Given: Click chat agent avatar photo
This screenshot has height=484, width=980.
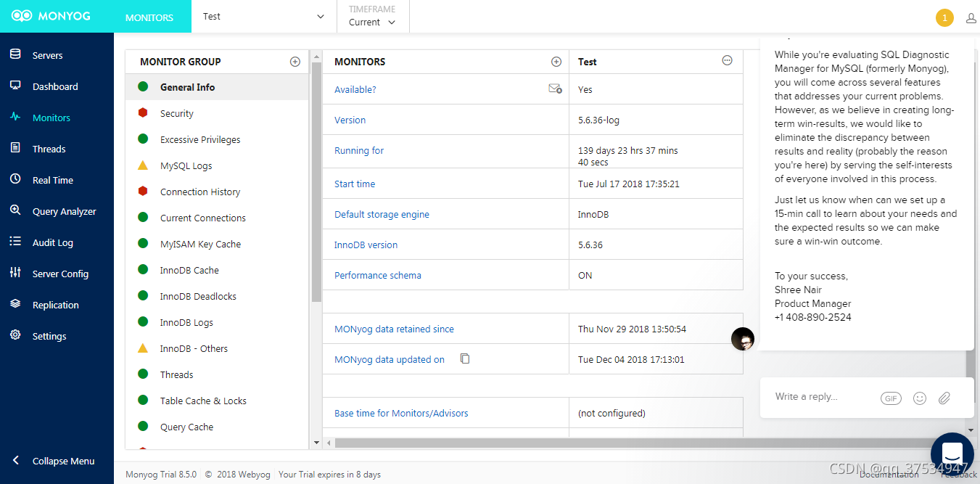Looking at the screenshot, I should (x=743, y=339).
